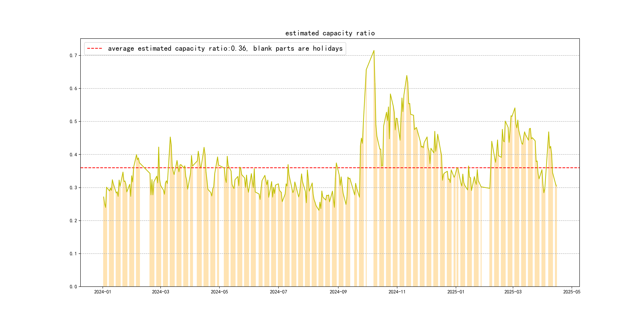Click the 2025-05 x-axis date label
Viewport: 644px width, 322px height.
coord(571,292)
